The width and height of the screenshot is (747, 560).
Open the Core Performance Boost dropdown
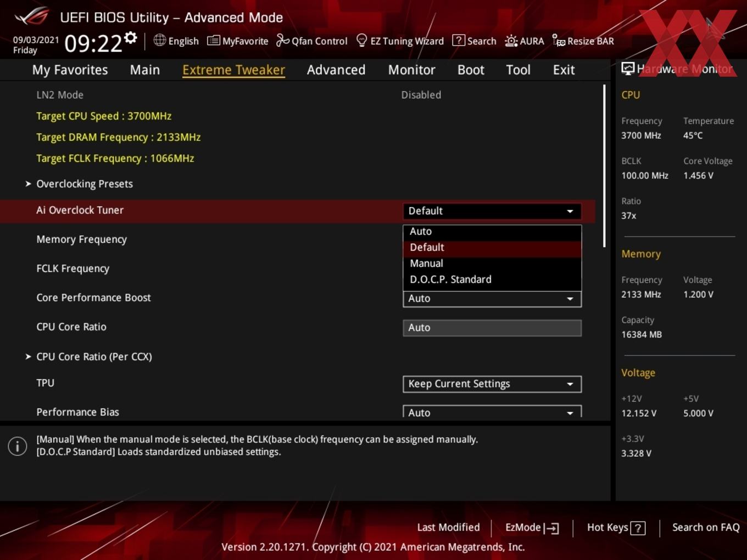pyautogui.click(x=492, y=299)
